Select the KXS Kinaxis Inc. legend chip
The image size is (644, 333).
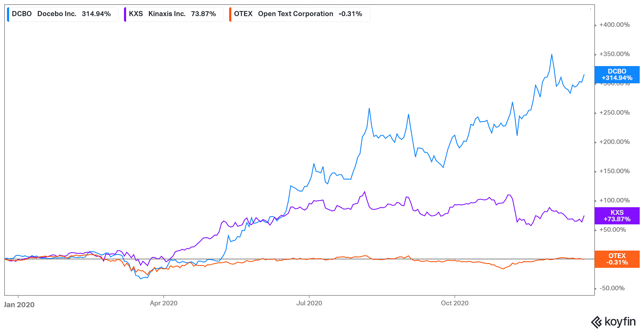pyautogui.click(x=173, y=14)
